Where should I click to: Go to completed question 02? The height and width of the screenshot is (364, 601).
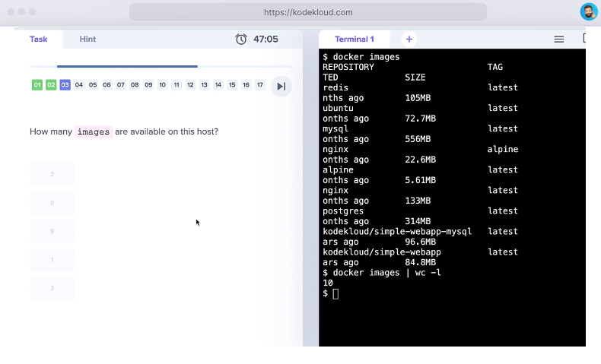click(x=51, y=85)
